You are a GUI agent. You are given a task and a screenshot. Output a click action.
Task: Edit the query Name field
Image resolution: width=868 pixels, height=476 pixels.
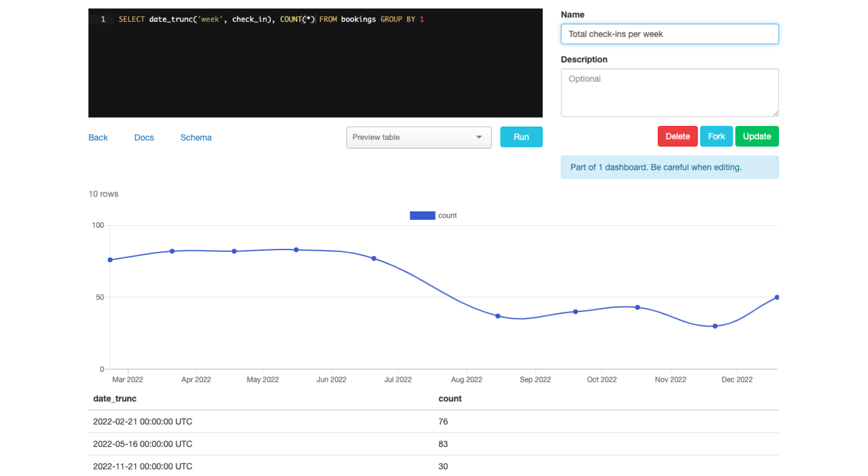tap(669, 33)
